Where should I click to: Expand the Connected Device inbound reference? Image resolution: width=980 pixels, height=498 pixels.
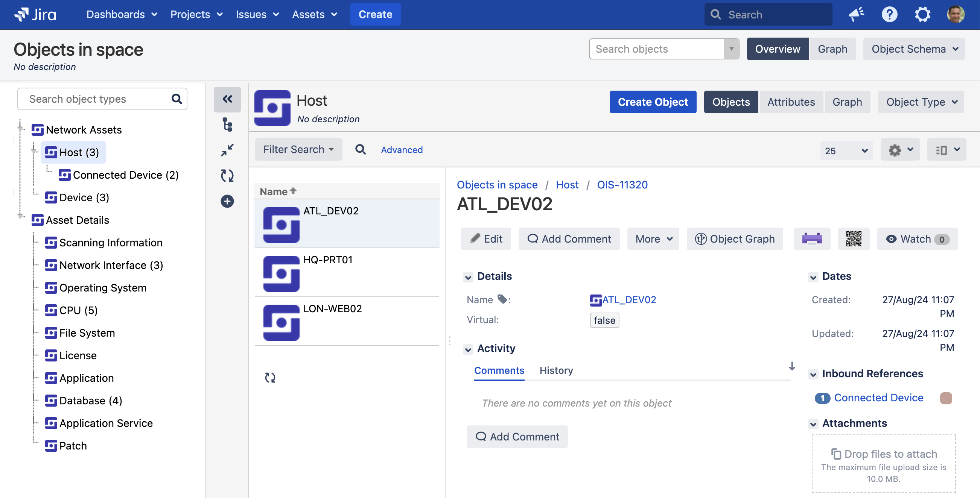coord(878,397)
